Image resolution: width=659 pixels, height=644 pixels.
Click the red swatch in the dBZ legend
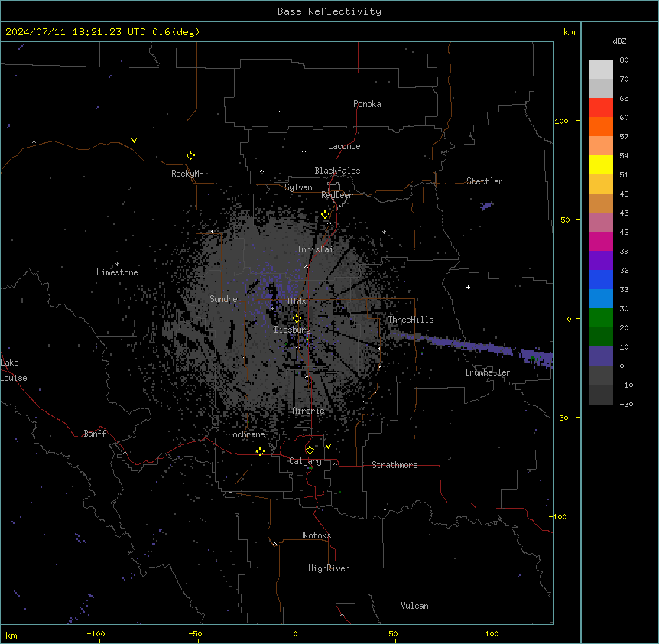click(601, 107)
